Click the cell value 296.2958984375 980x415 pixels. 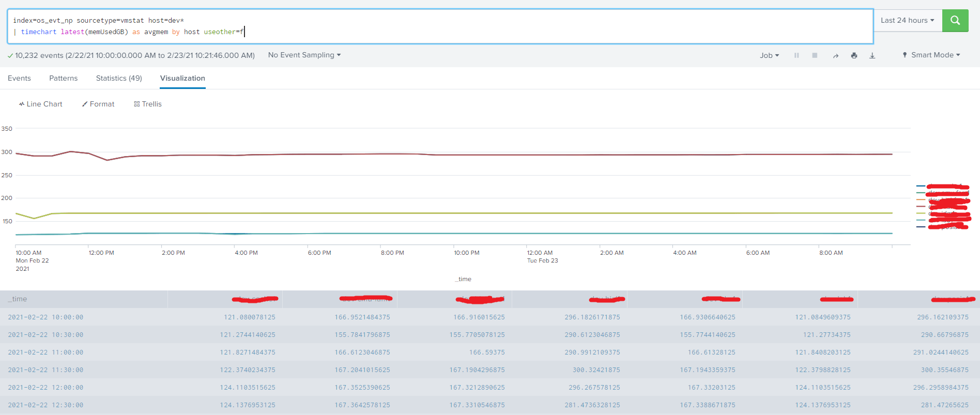pos(941,388)
